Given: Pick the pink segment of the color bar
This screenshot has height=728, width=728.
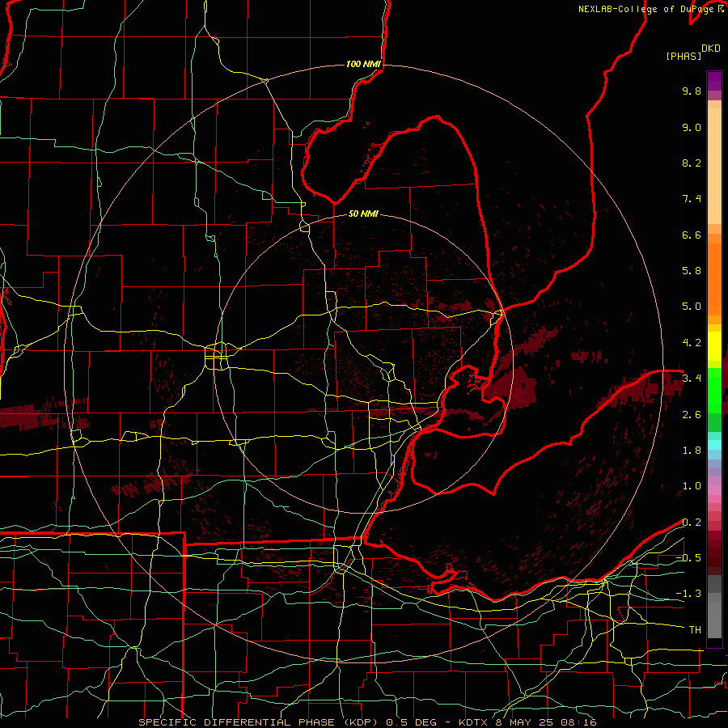Looking at the screenshot, I should [714, 490].
